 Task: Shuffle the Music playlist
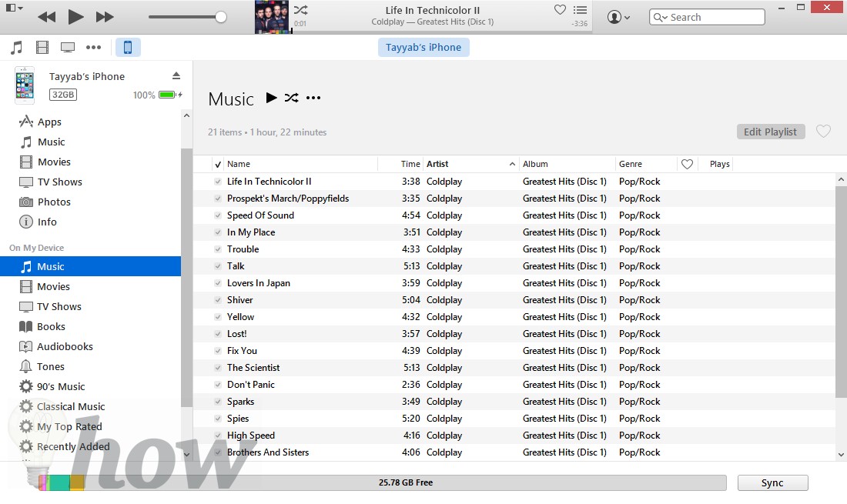(292, 98)
